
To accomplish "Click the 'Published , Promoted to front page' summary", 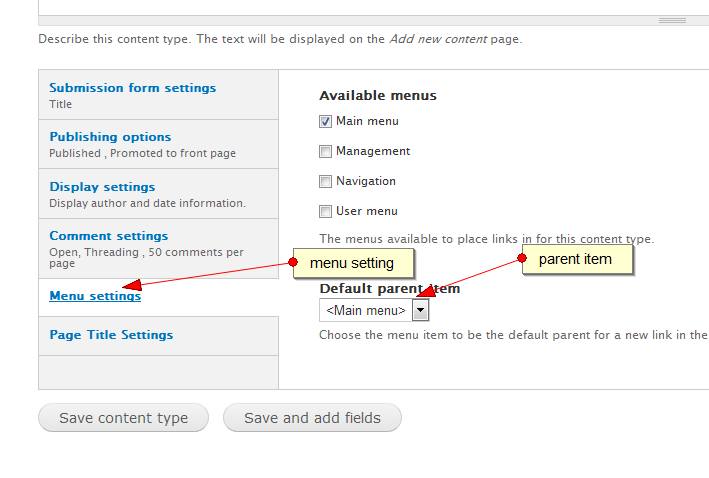I will 142,153.
